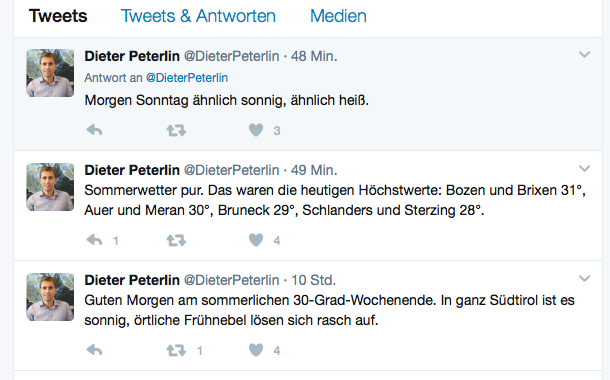Open the avatar on the 10 Std. tweet
Image resolution: width=610 pixels, height=380 pixels.
(x=50, y=297)
